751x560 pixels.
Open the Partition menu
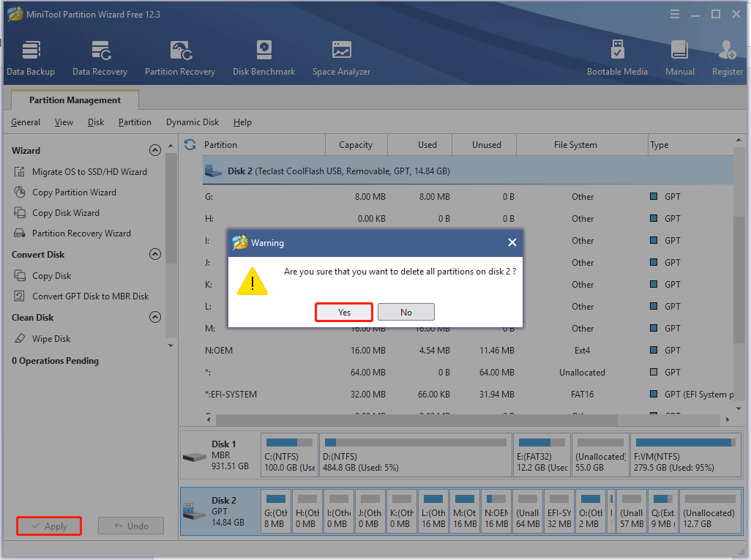(x=135, y=122)
